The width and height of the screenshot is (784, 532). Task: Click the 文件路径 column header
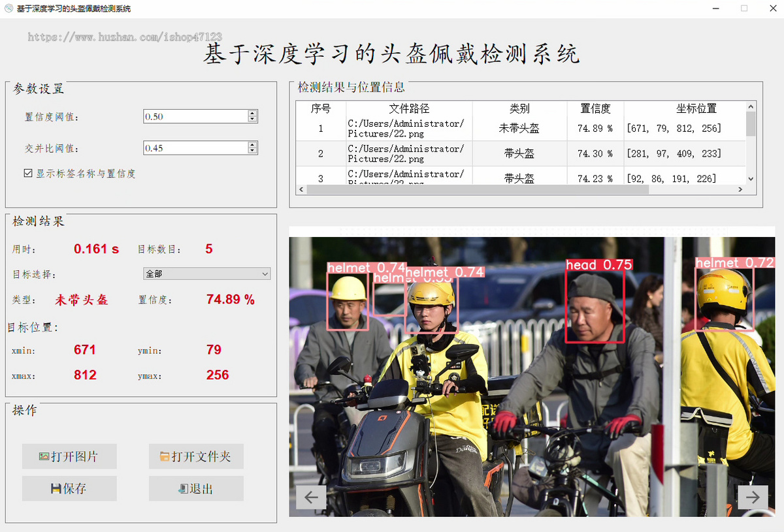409,108
